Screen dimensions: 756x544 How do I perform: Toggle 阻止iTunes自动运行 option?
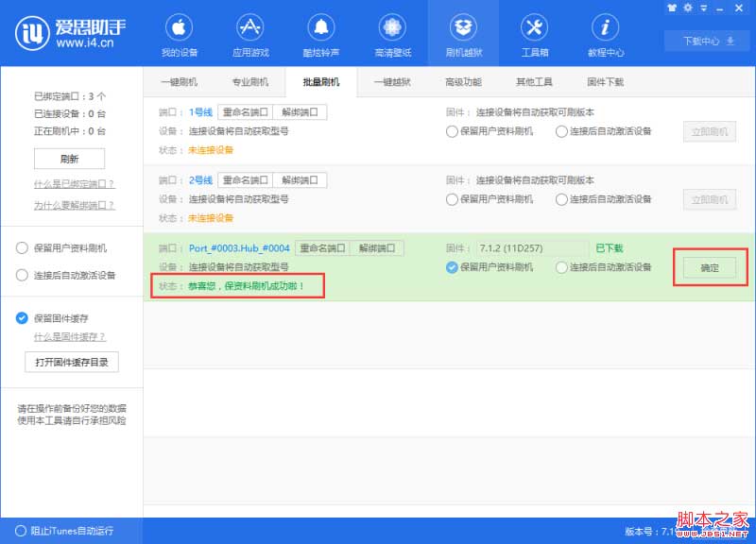(21, 531)
